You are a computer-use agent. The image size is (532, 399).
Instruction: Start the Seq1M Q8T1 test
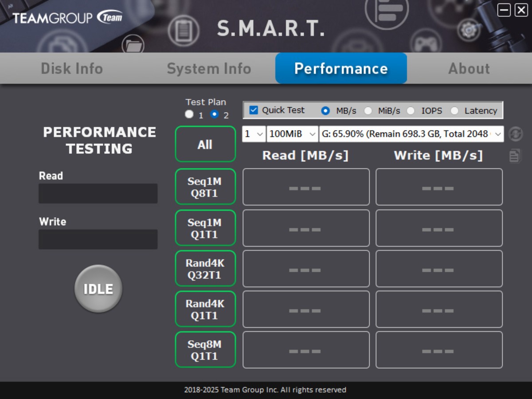205,187
